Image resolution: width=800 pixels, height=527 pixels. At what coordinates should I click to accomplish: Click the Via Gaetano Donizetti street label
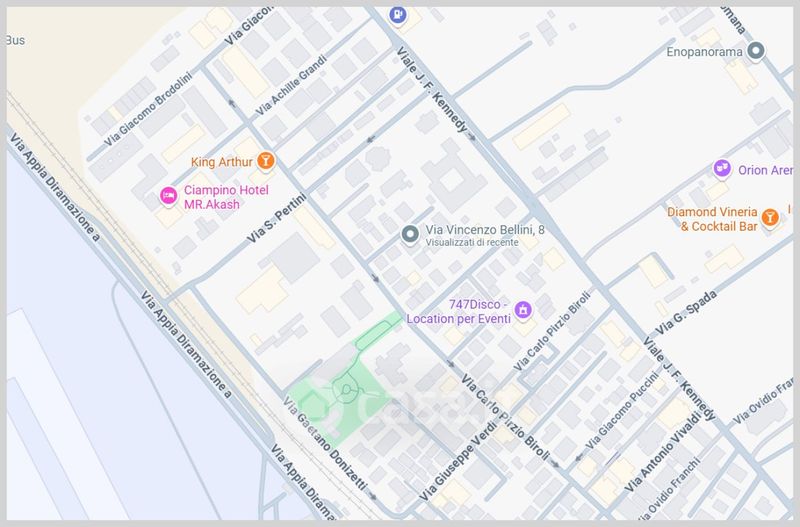pos(324,444)
